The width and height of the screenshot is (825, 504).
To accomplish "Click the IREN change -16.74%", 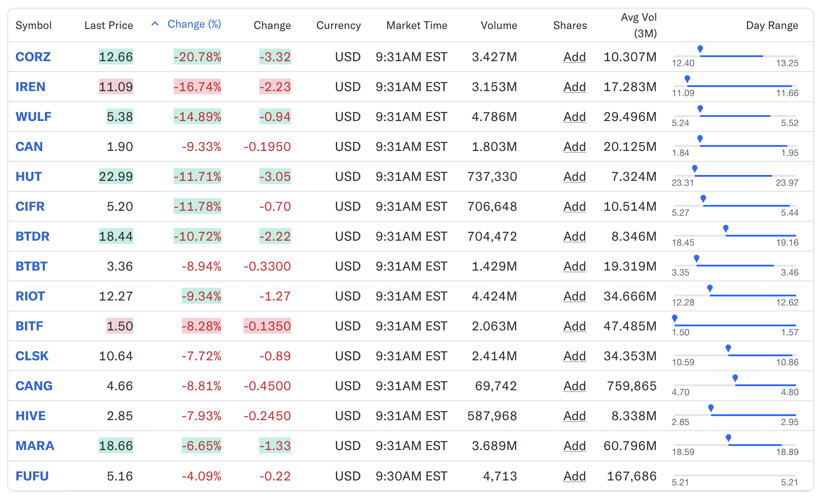I will (197, 87).
